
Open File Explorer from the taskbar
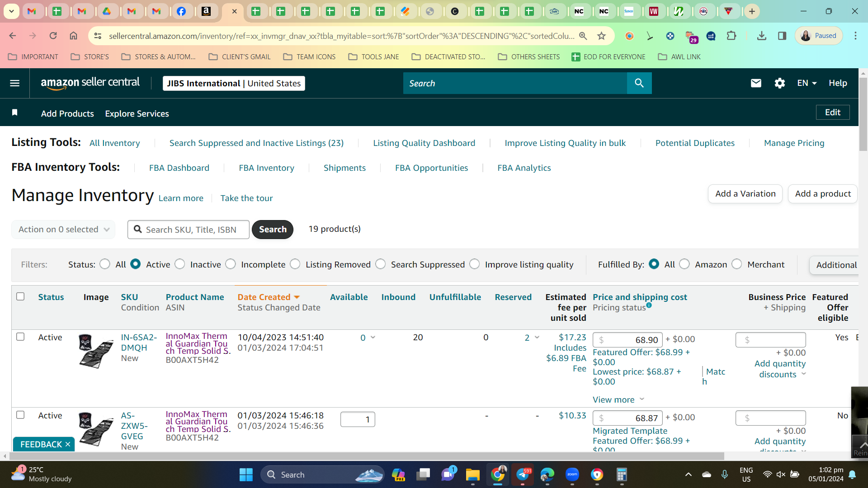point(472,474)
